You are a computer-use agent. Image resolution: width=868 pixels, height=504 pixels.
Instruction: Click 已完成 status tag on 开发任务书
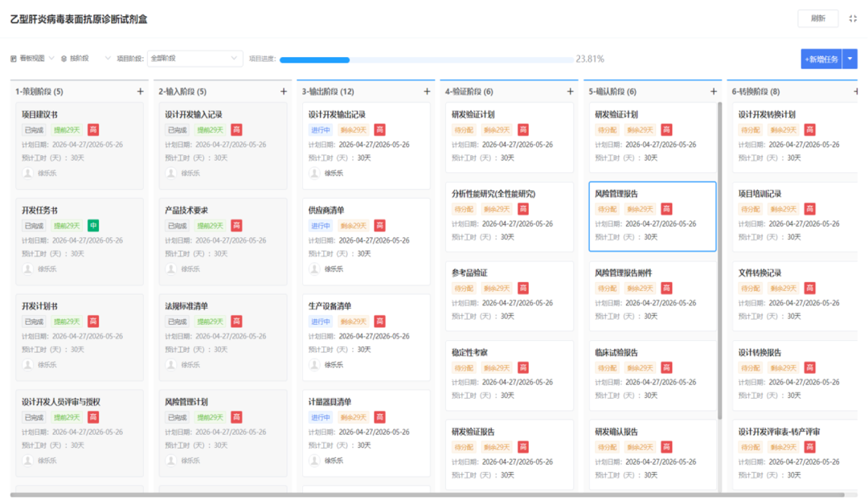[x=34, y=226]
